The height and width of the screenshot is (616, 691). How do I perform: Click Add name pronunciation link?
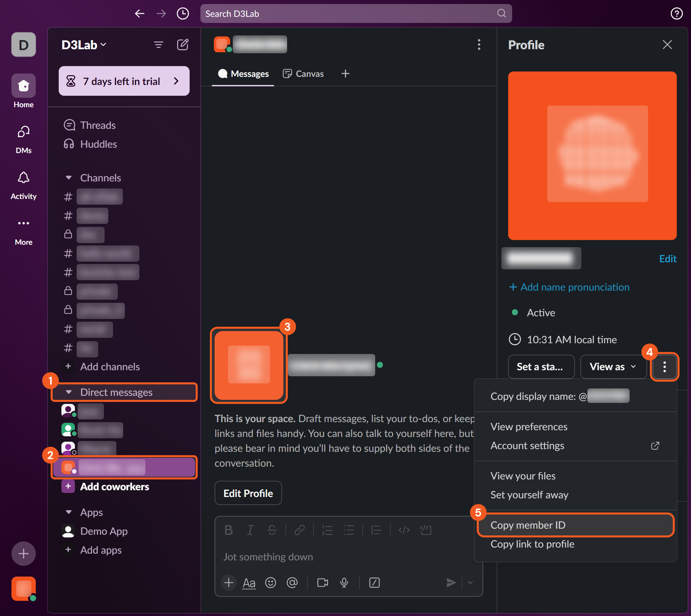pos(570,287)
